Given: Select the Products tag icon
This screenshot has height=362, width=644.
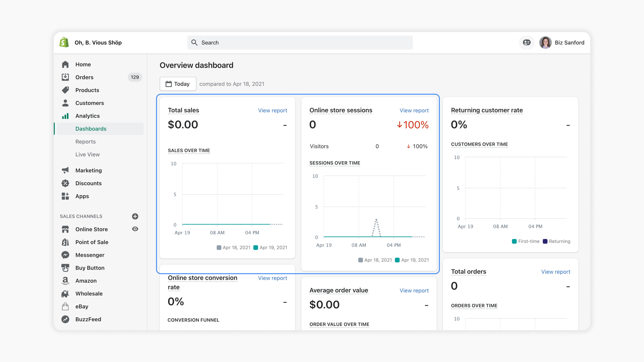Looking at the screenshot, I should point(65,90).
